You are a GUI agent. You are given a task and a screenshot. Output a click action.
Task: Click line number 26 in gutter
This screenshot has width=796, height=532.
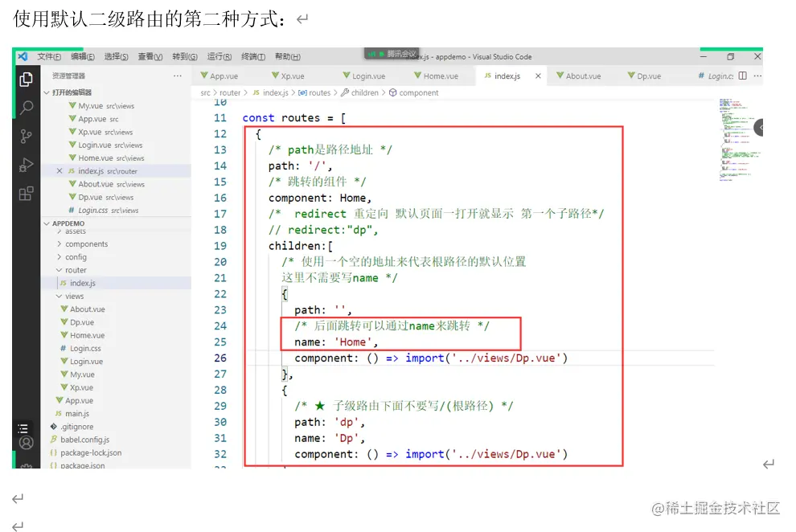tap(220, 358)
